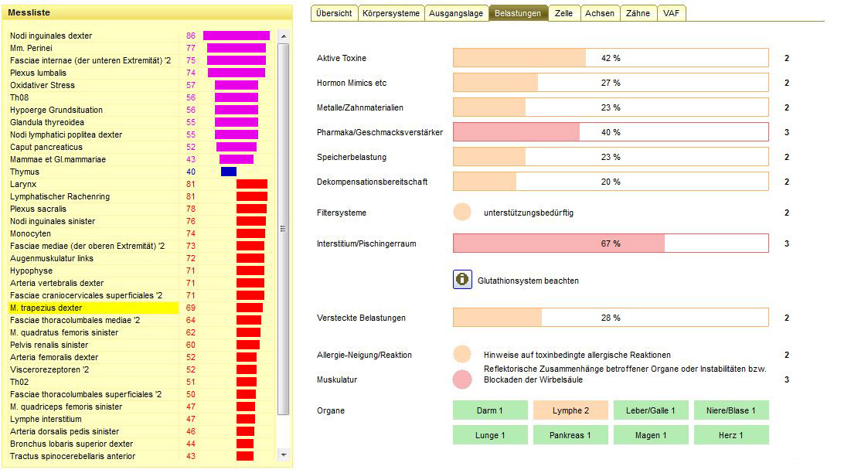The image size is (868, 473).
Task: Click the magenta bar for Nodi inguinales dexter
Action: pyautogui.click(x=236, y=36)
